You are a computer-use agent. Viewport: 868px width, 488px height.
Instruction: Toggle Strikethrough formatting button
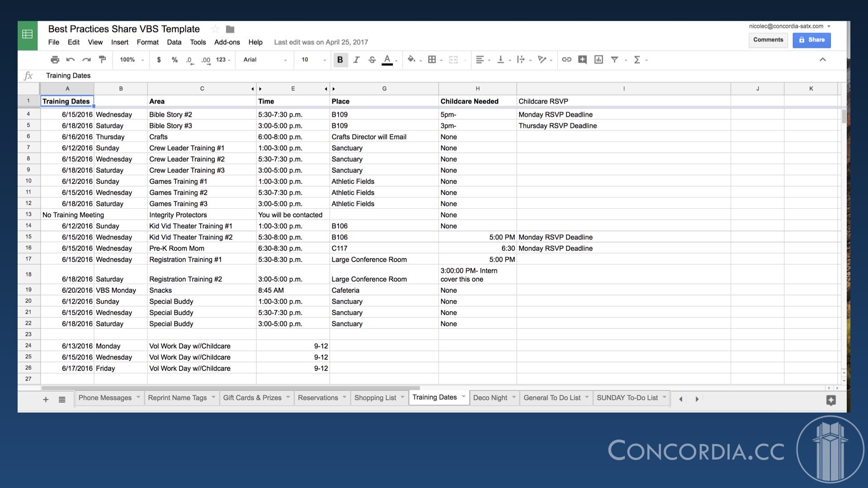click(x=372, y=60)
